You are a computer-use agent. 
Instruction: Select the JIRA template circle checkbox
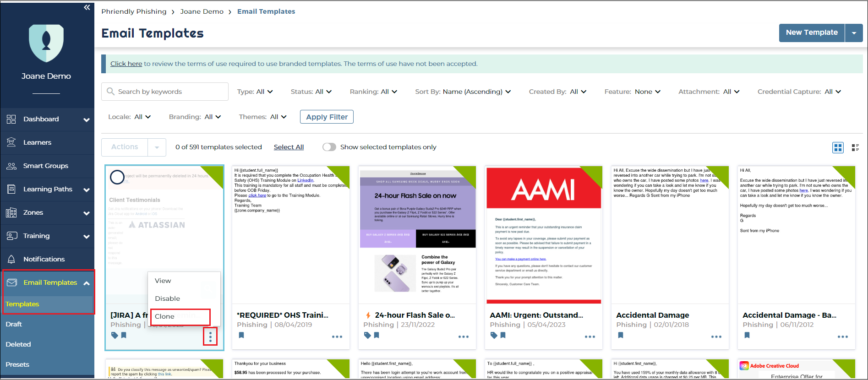pyautogui.click(x=117, y=177)
